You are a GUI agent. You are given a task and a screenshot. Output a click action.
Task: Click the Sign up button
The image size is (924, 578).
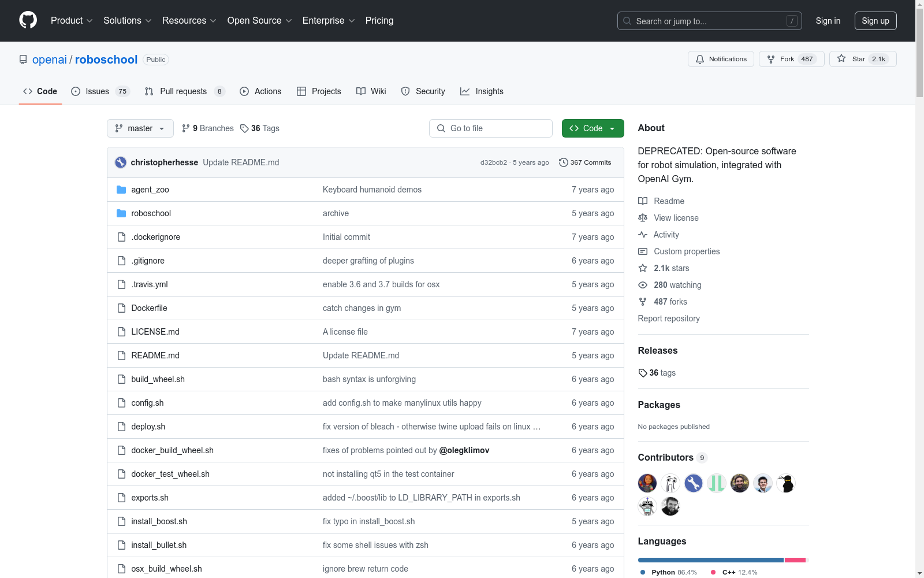[x=875, y=21]
